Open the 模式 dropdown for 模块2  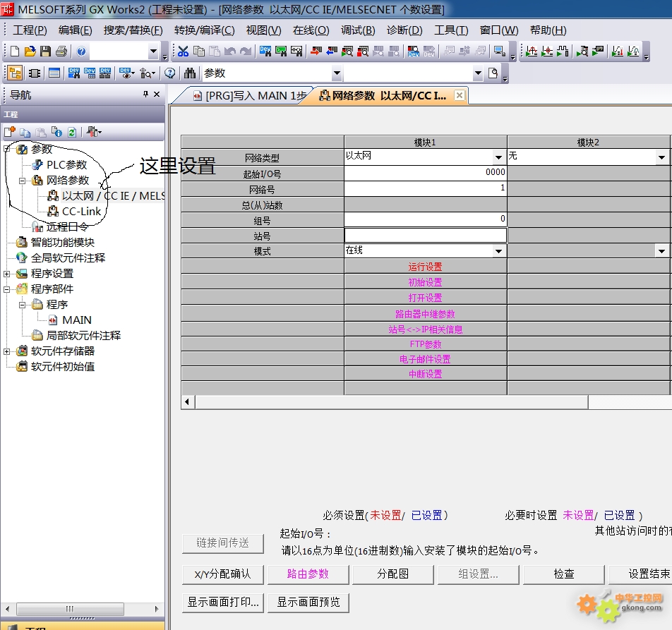pos(661,251)
